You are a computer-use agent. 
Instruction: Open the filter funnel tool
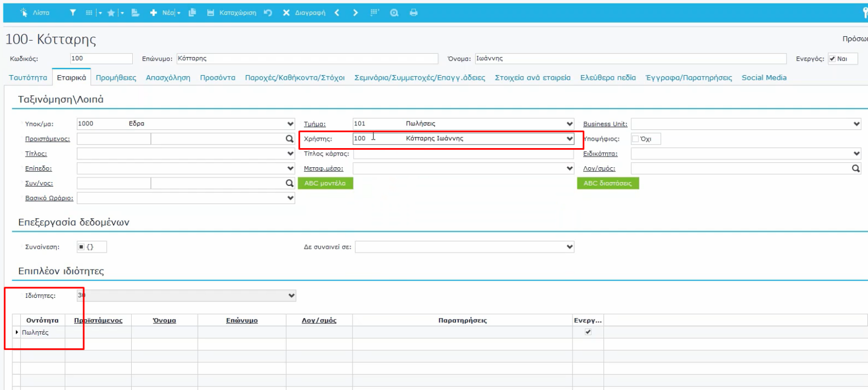click(72, 12)
